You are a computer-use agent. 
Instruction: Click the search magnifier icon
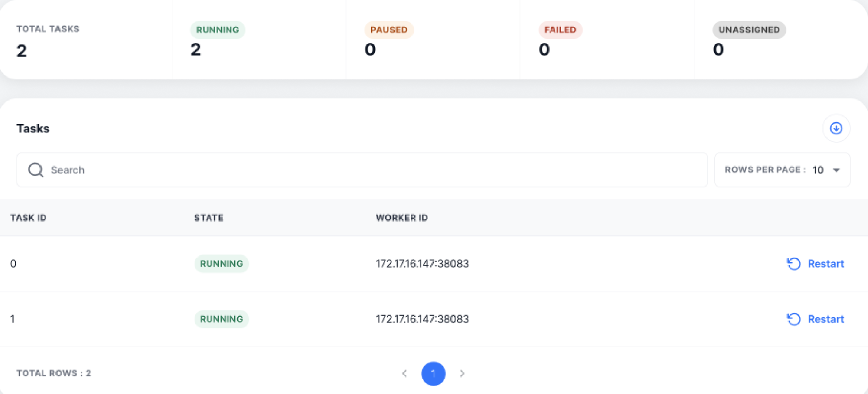point(35,170)
